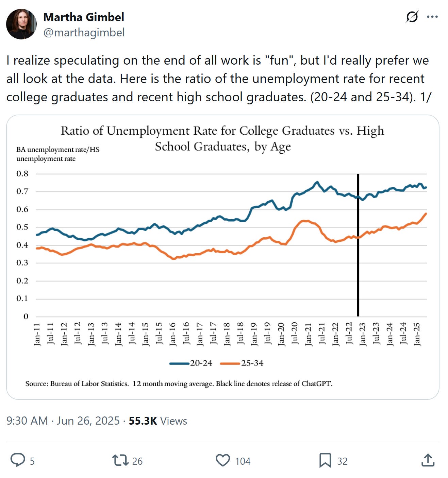Open the @marthagimbel handle link
The height and width of the screenshot is (478, 448).
[x=84, y=33]
